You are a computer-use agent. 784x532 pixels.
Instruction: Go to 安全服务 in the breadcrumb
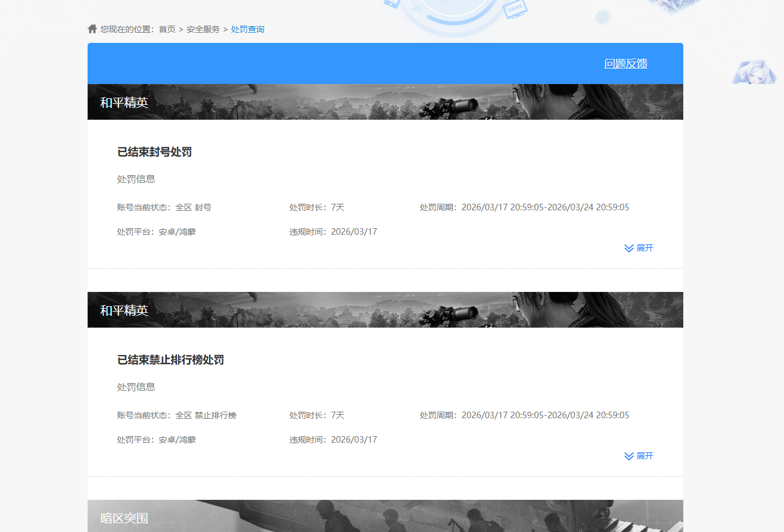click(x=203, y=29)
